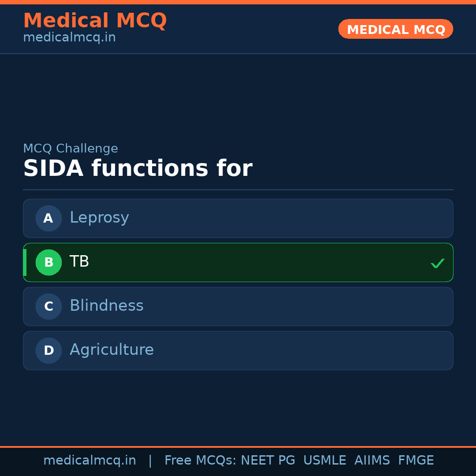Select the letter D circle badge

pyautogui.click(x=48, y=350)
